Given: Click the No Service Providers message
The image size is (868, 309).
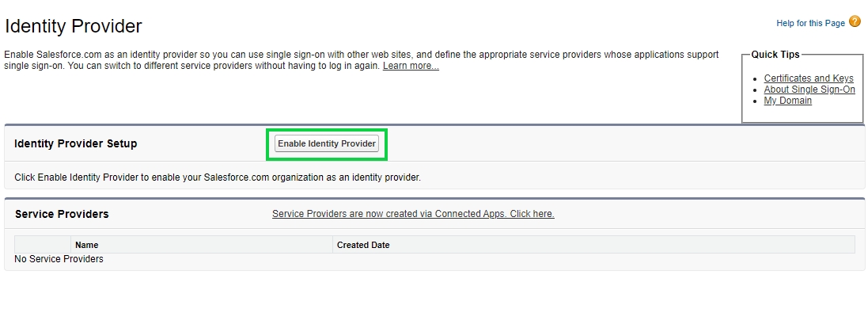Looking at the screenshot, I should click(59, 258).
